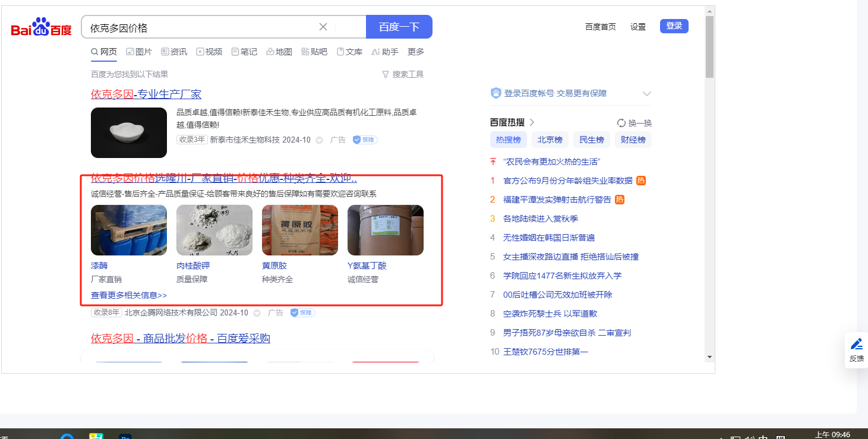Screen dimensions: 868x439
Task: Open hot search 00后吐槽公司无效加班被开除
Action: [558, 295]
